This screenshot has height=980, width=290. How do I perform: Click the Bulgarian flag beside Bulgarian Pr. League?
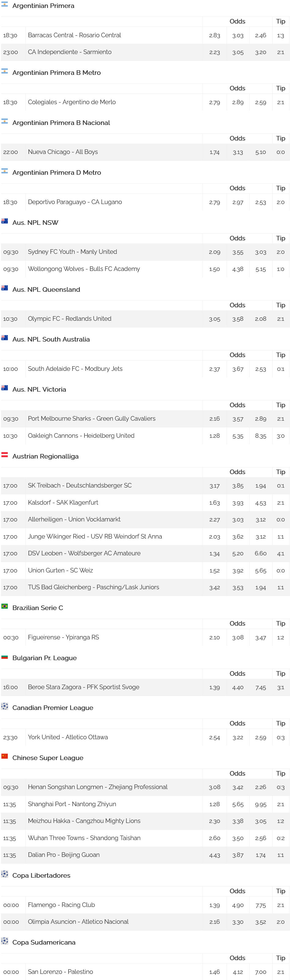[x=5, y=656]
